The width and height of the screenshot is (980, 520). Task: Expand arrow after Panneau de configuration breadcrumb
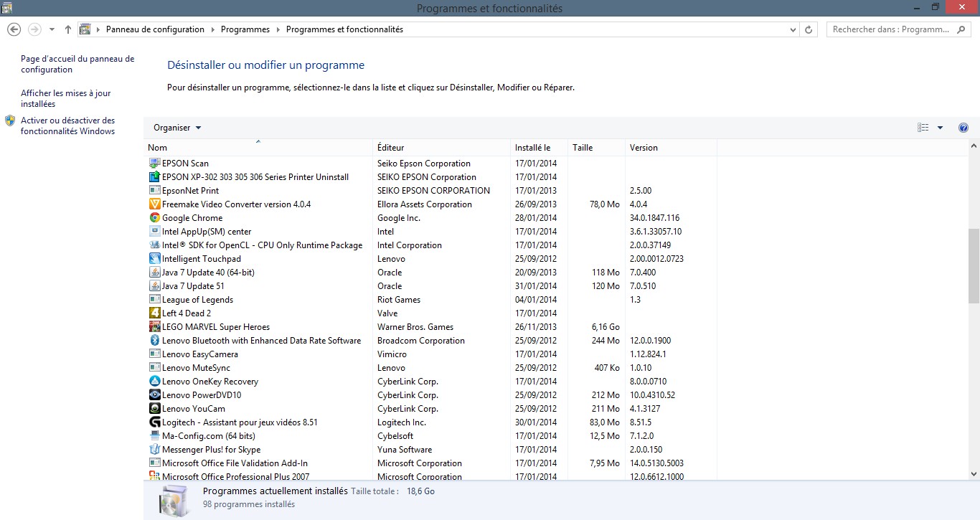coord(212,29)
